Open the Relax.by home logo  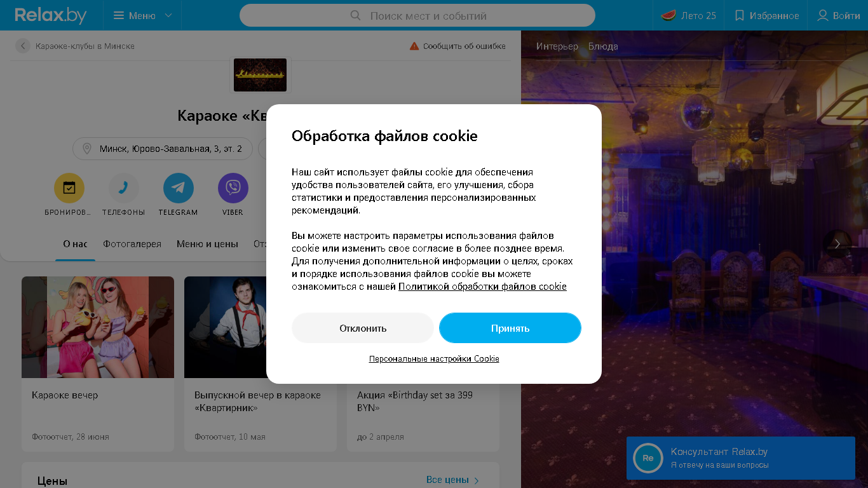click(x=51, y=15)
